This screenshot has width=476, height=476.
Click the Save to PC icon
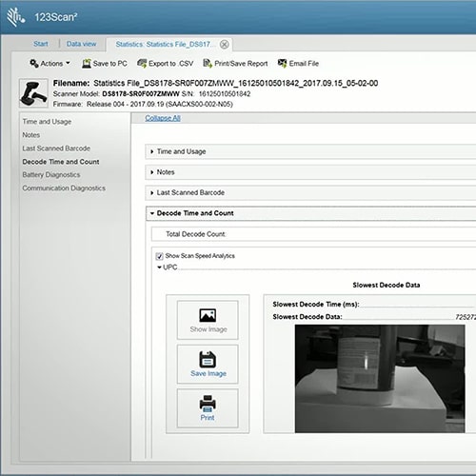[x=87, y=64]
